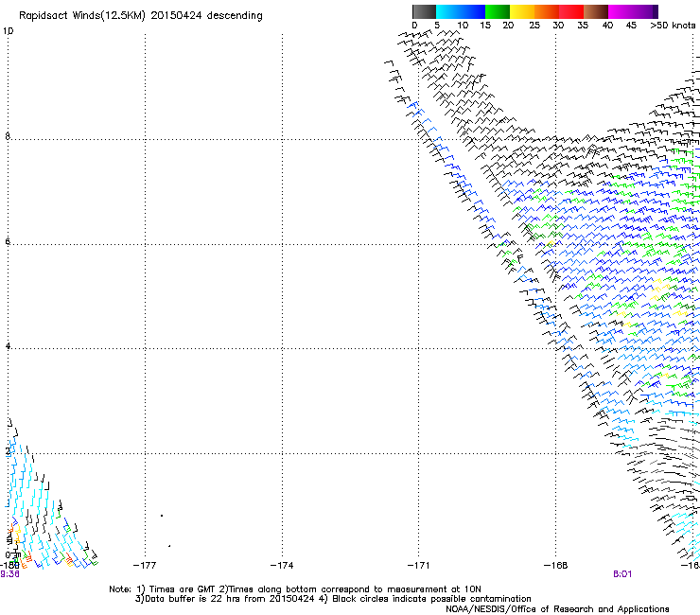Pick the magenta 40-45 knots legend segment
The width and height of the screenshot is (700, 615).
[x=621, y=11]
